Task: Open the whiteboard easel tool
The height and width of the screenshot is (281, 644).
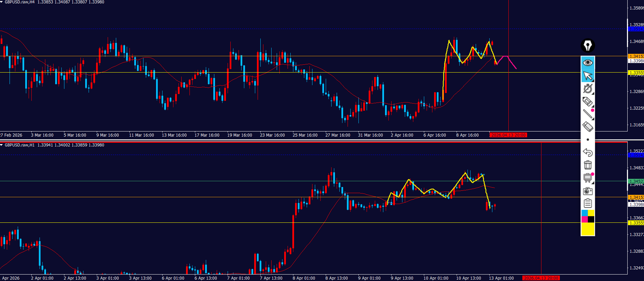Action: 587,178
